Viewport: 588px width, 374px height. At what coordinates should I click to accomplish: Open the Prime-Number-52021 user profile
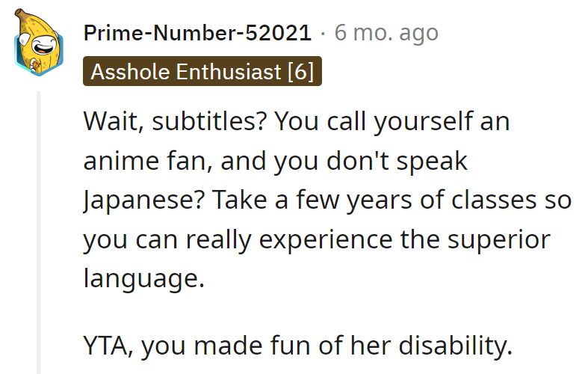point(197,33)
